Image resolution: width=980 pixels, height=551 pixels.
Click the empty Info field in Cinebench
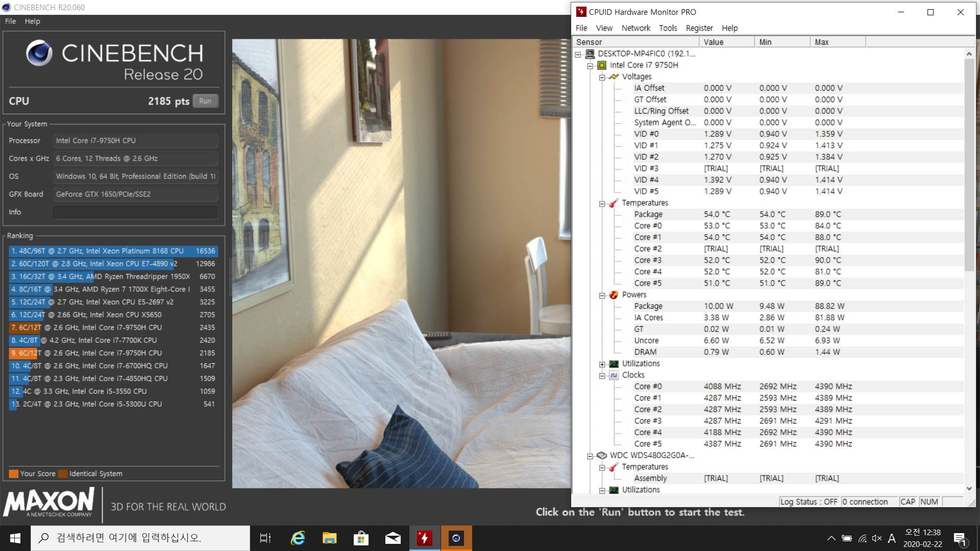(x=136, y=212)
